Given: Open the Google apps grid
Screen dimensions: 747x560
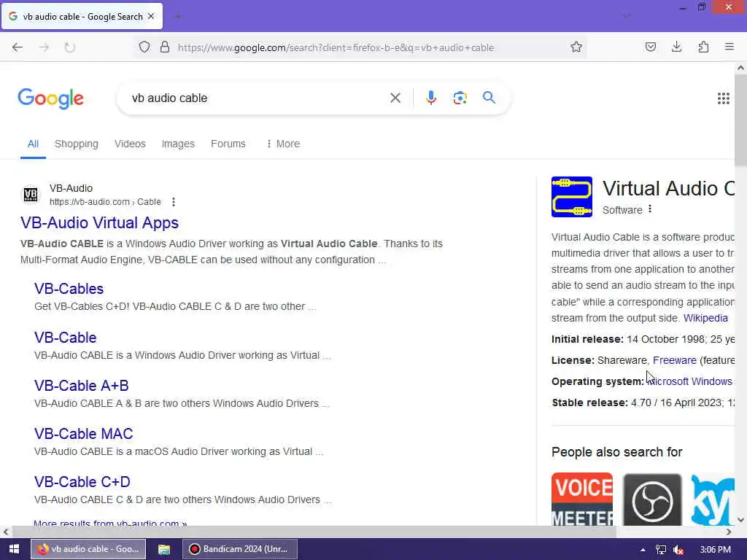Looking at the screenshot, I should pyautogui.click(x=723, y=98).
